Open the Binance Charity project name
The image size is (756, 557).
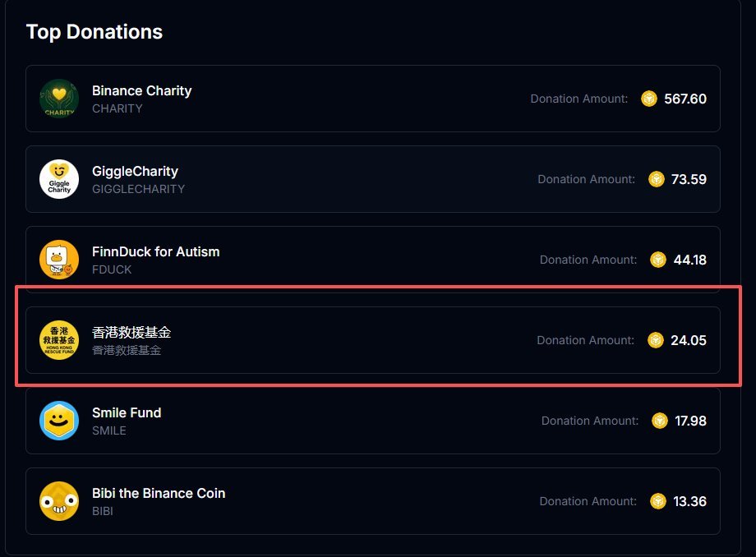(141, 90)
